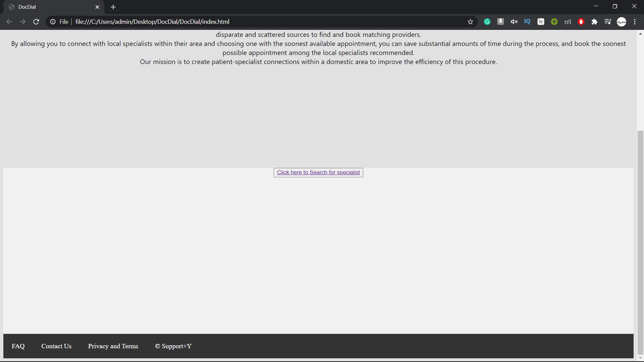Open the Chrome three-dot menu
This screenshot has height=362, width=644.
(x=635, y=22)
